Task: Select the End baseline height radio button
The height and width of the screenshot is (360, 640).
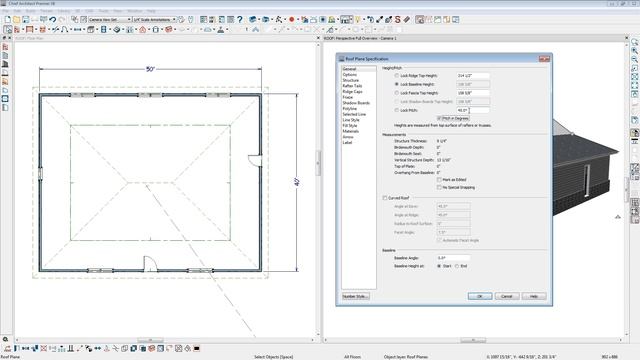Action: [457, 266]
